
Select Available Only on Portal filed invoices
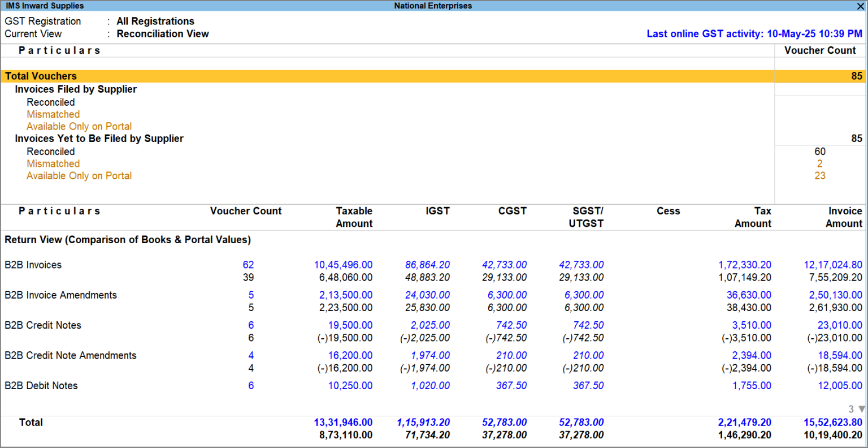coord(79,126)
